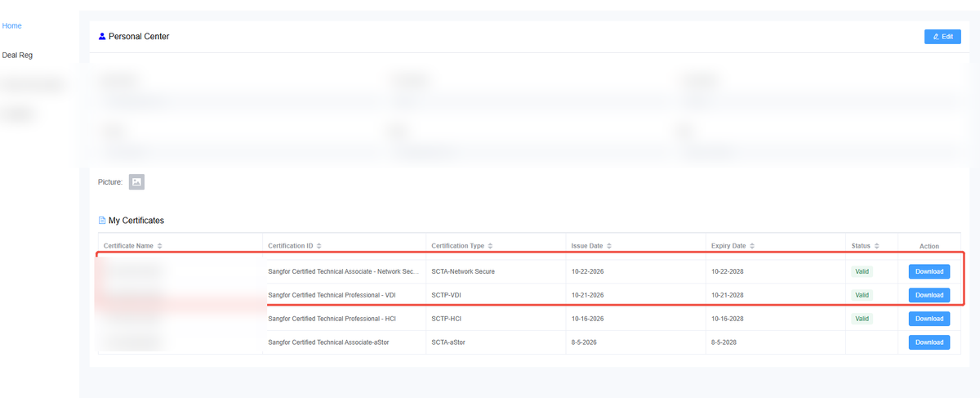The width and height of the screenshot is (980, 398).
Task: Click the issue date 10-21-2026
Action: click(x=587, y=295)
